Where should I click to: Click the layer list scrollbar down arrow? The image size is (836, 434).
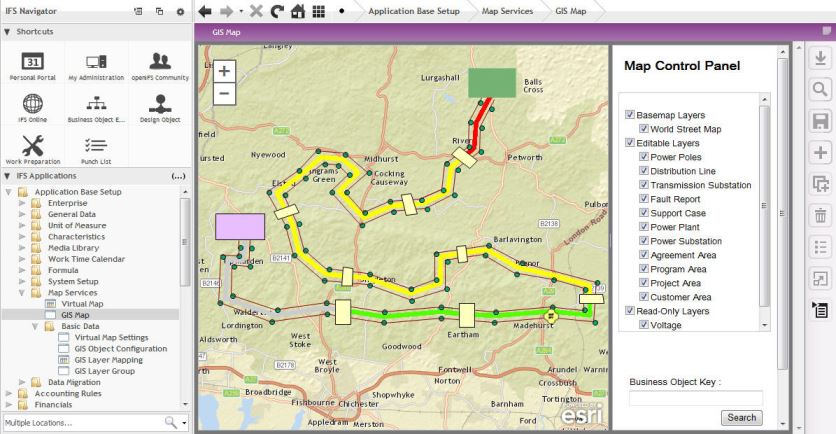pyautogui.click(x=765, y=325)
